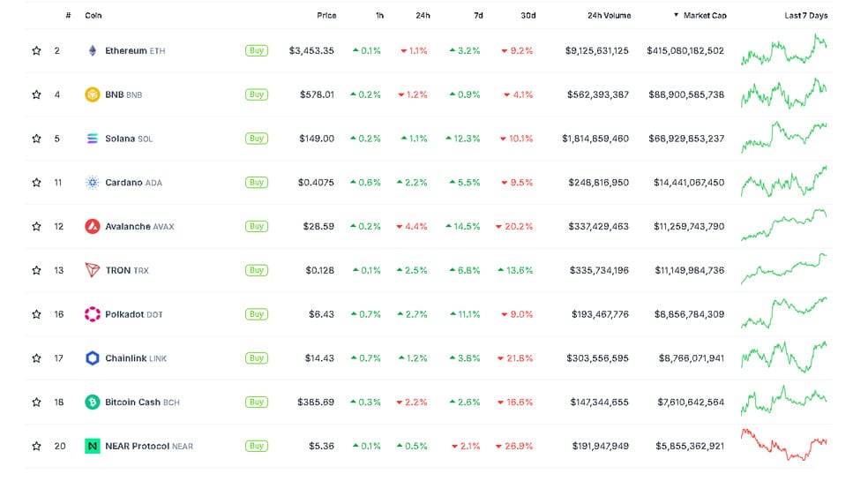The width and height of the screenshot is (868, 489).
Task: Sort by the 1h change header
Action: click(x=379, y=16)
